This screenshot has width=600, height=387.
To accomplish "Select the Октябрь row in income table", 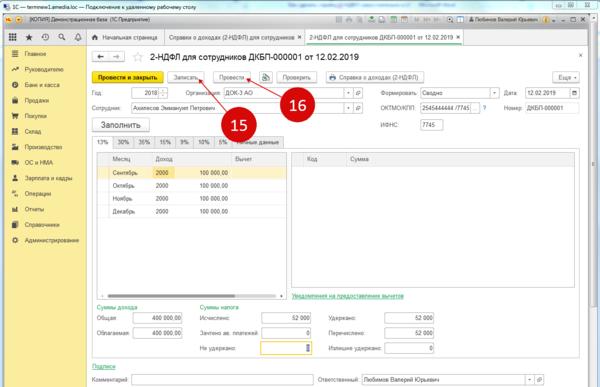I will [x=191, y=186].
